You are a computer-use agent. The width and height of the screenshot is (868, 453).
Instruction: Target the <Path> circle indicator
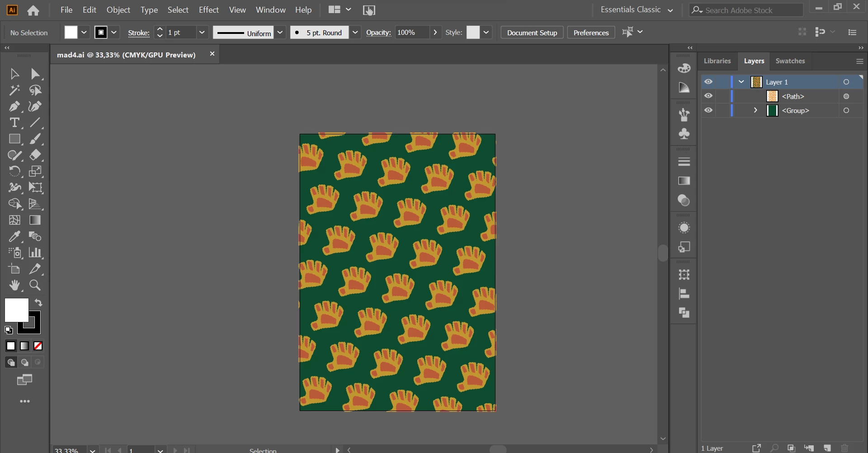846,96
